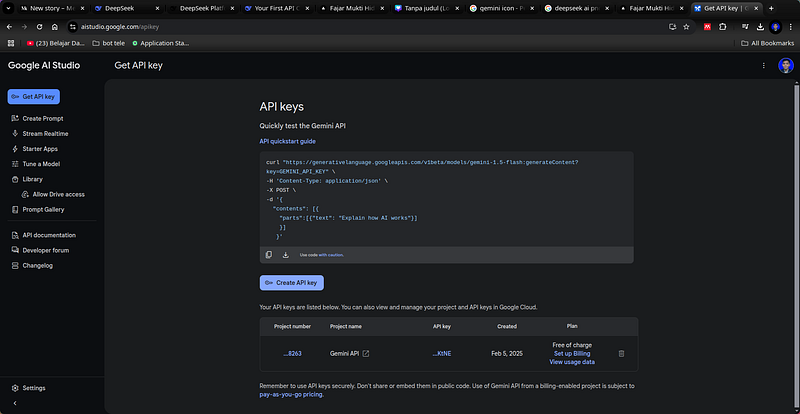Click the browser forward arrow

24,27
